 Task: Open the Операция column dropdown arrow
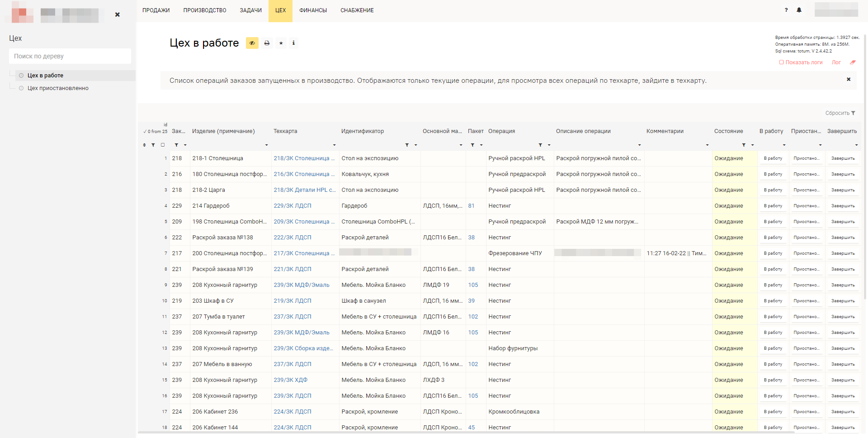point(549,145)
